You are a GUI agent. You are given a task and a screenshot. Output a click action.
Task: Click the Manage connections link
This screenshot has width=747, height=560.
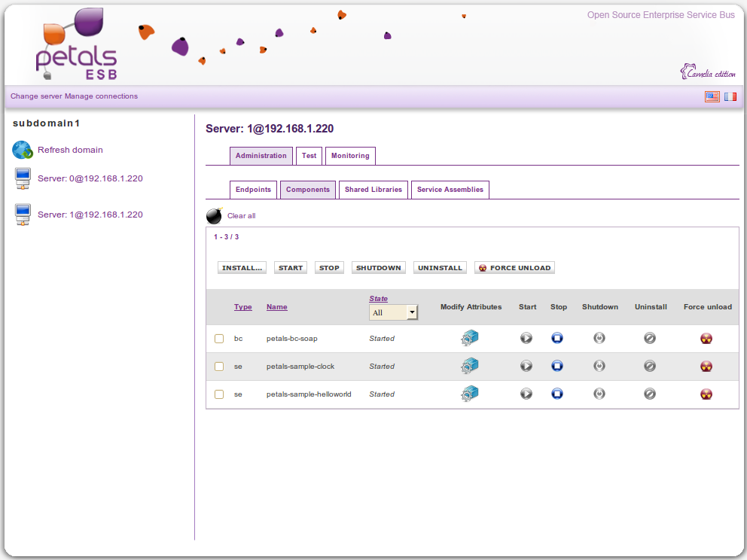(x=101, y=96)
